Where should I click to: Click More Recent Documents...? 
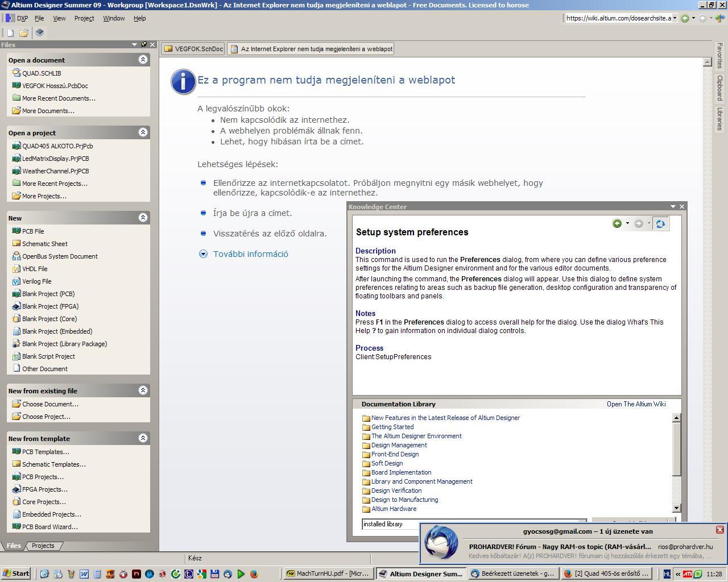(x=59, y=98)
